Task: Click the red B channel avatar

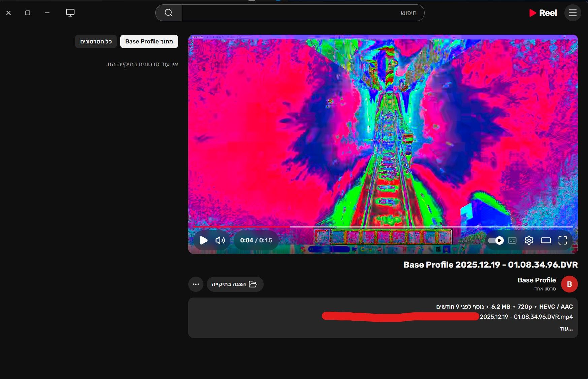Action: tap(569, 284)
